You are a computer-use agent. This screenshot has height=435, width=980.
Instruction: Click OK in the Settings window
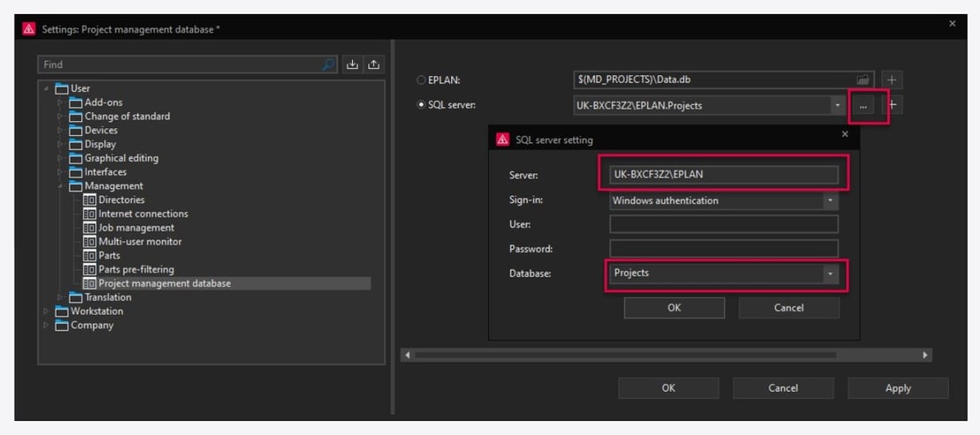click(x=669, y=388)
